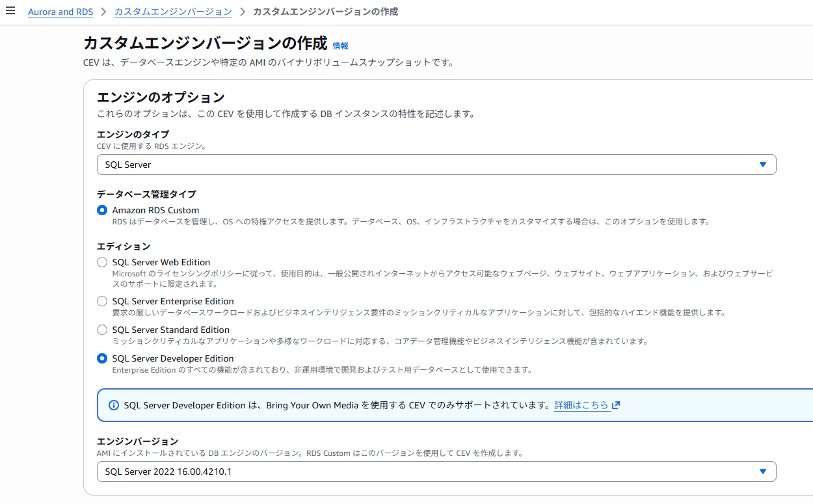The width and height of the screenshot is (813, 504).
Task: Click the info icon in the alert box
Action: [x=113, y=405]
